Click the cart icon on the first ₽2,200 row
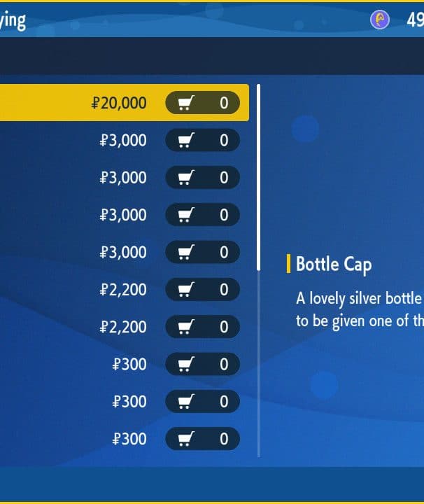The width and height of the screenshot is (424, 504). coord(186,289)
